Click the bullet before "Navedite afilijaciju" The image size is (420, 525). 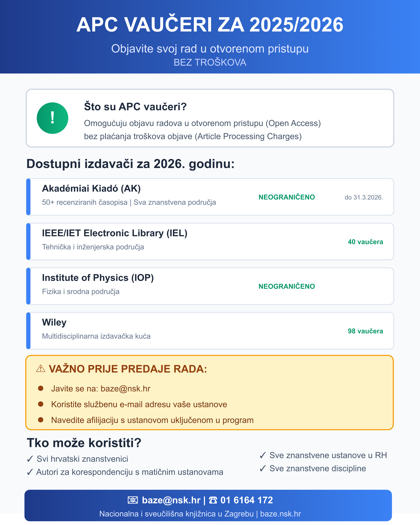pos(41,420)
